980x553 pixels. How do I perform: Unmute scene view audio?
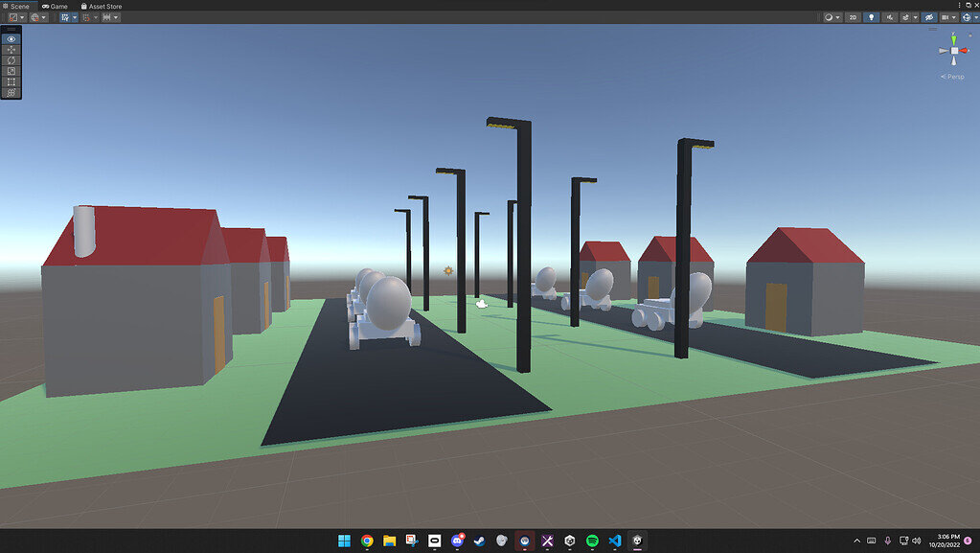pos(890,17)
